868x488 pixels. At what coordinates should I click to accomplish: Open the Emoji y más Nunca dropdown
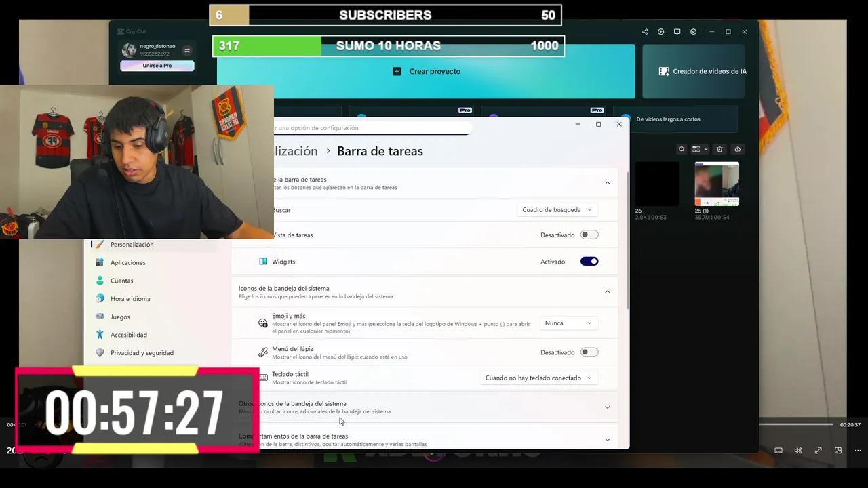(569, 323)
